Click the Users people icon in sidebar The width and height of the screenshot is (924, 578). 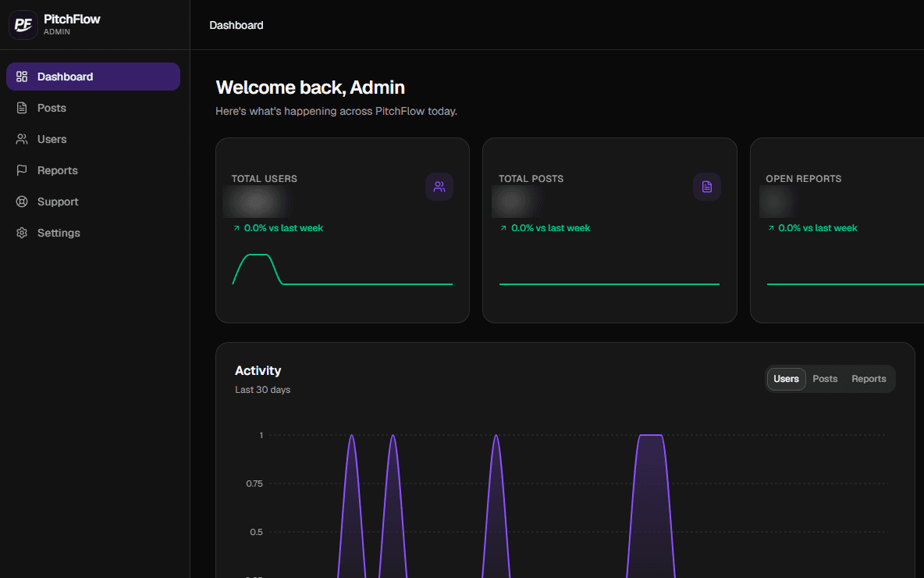click(22, 139)
